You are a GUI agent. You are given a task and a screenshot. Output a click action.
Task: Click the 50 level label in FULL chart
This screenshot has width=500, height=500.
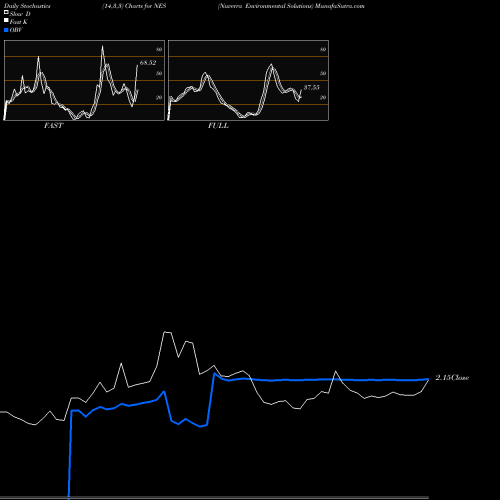pos(323,73)
